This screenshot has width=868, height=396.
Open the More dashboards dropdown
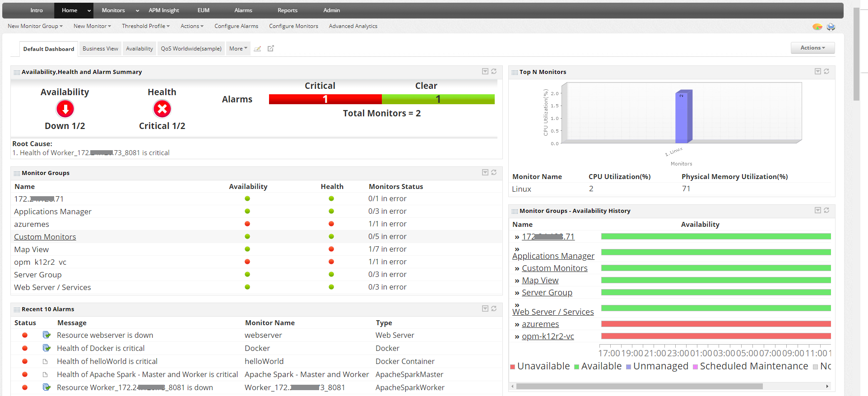(238, 48)
